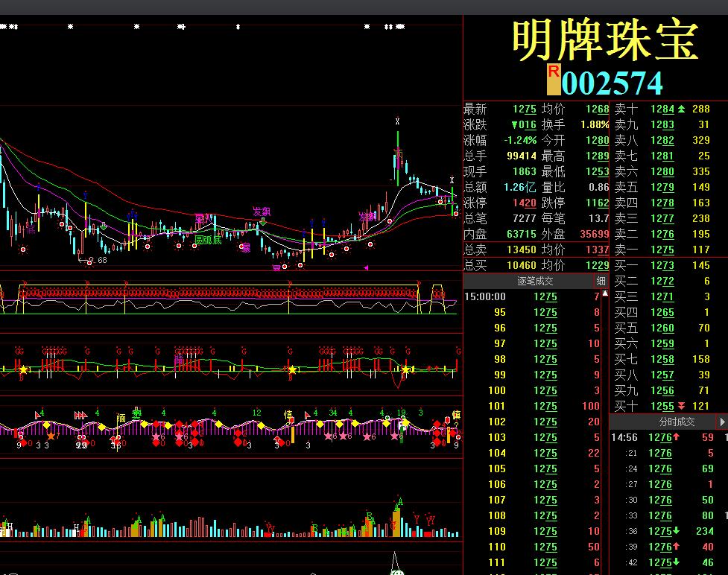Click the magenta left-pointing triangle marker below the candles
The width and height of the screenshot is (728, 575).
tap(366, 268)
